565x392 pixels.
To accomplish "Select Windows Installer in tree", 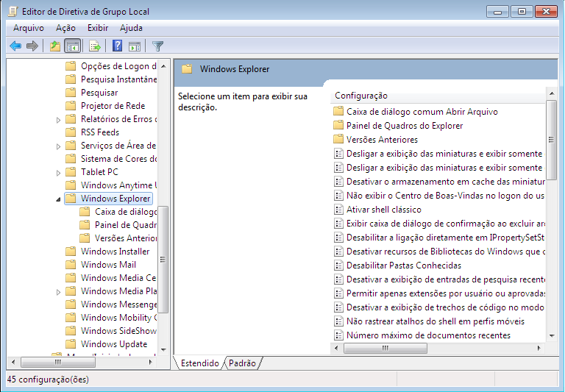I will coord(107,252).
